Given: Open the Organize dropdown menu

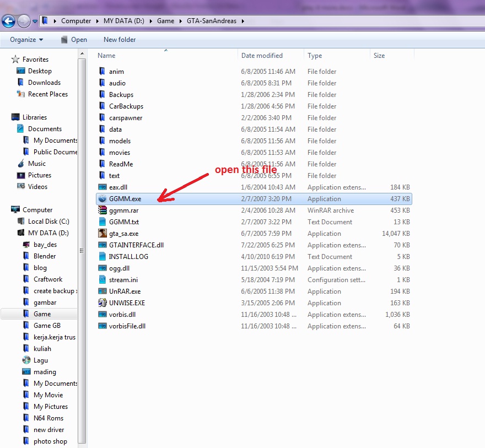Looking at the screenshot, I should 26,40.
